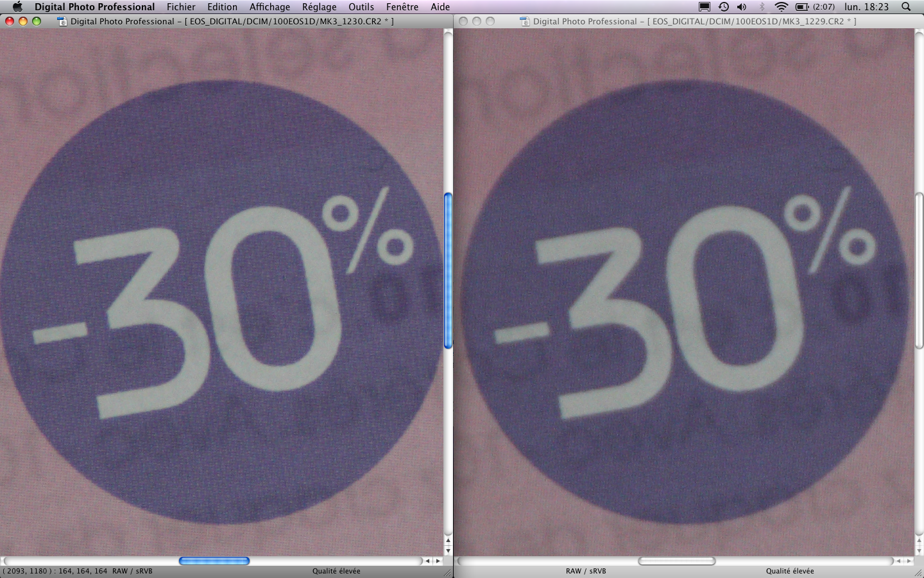Viewport: 924px width, 578px height.
Task: Click the blue vertical scroll thumb in MK3_1230.CR2 window
Action: pyautogui.click(x=448, y=270)
